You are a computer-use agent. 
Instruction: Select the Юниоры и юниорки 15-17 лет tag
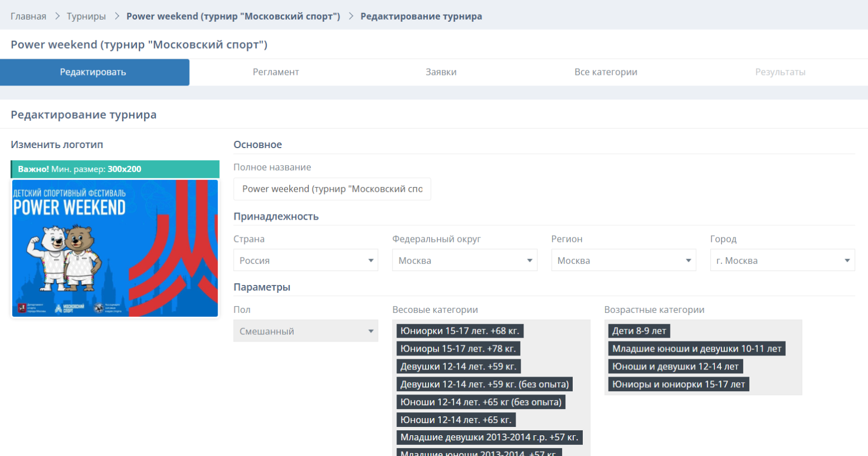pyautogui.click(x=678, y=384)
